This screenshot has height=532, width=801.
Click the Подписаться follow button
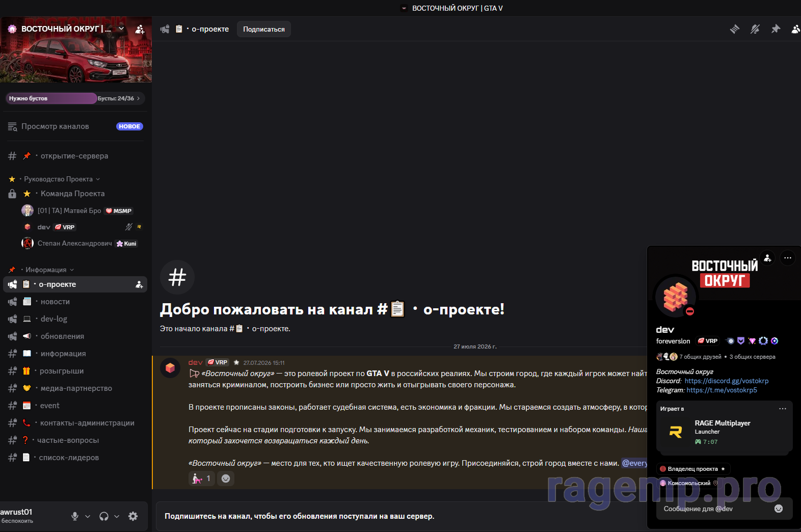264,29
